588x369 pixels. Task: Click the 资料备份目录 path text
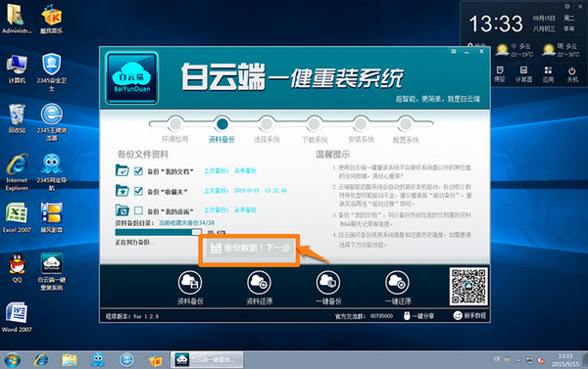(187, 223)
